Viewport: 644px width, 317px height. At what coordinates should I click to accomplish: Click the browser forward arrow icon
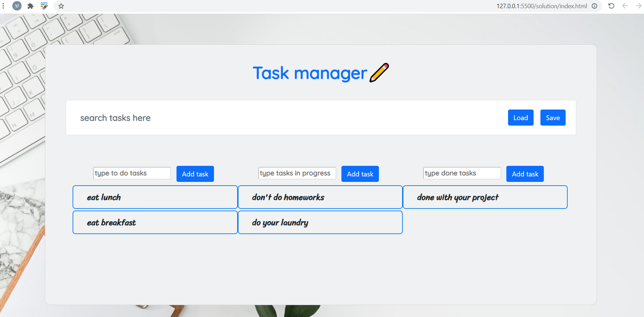tap(639, 6)
